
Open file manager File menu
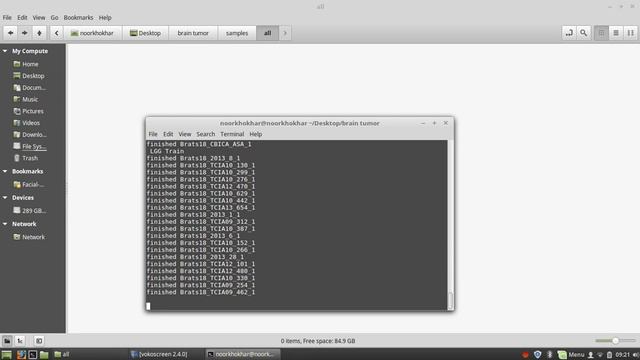pos(7,18)
